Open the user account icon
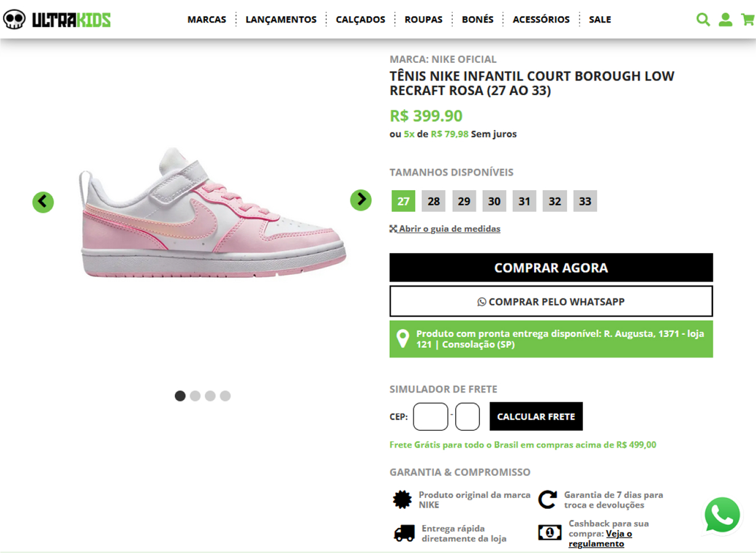 coord(725,20)
